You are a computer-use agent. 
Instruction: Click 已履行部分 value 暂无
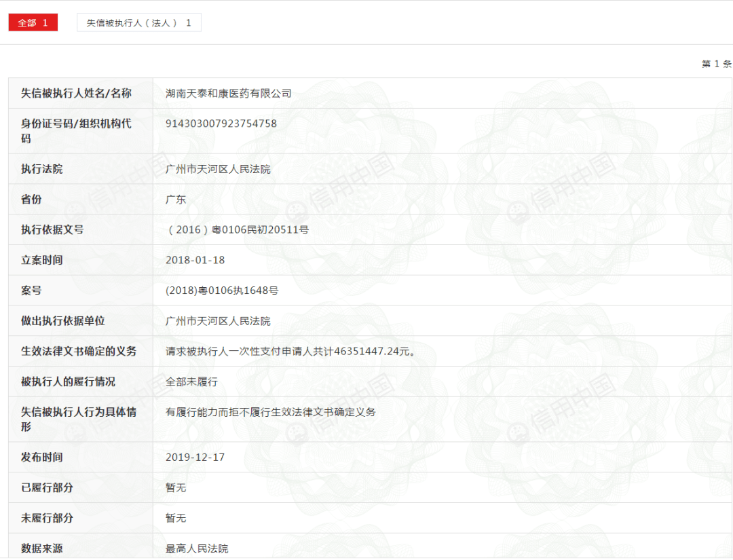tap(176, 487)
